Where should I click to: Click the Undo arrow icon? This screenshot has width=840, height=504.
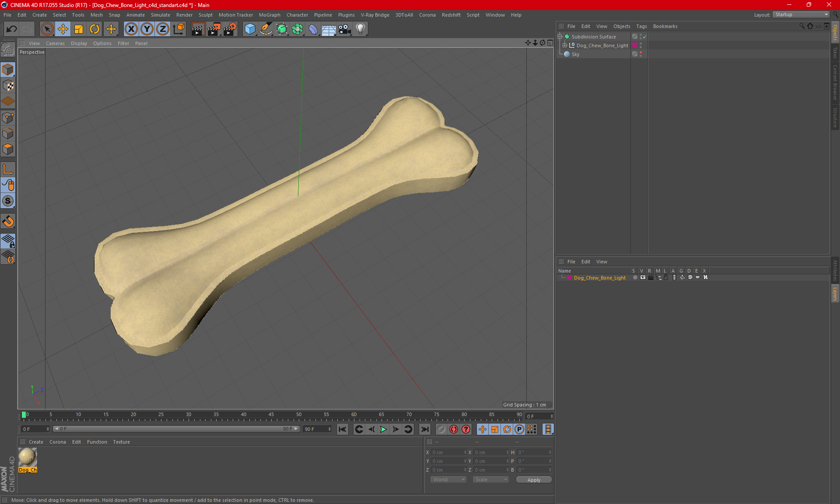tap(12, 29)
